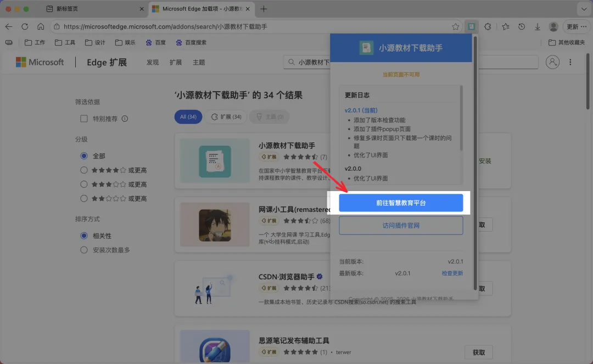Select two stars 或更高 rating filter
593x364 pixels.
click(84, 198)
